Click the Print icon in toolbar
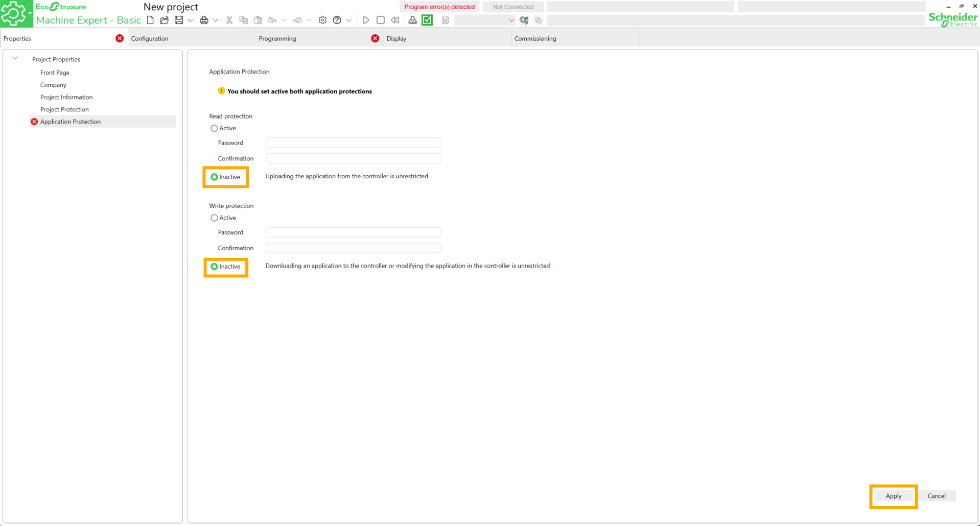The height and width of the screenshot is (526, 980). (x=204, y=20)
